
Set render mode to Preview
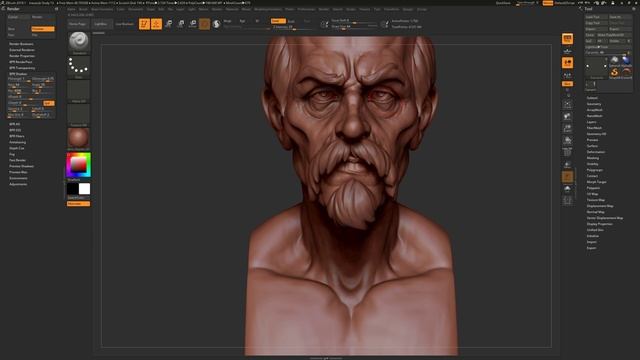pyautogui.click(x=43, y=29)
